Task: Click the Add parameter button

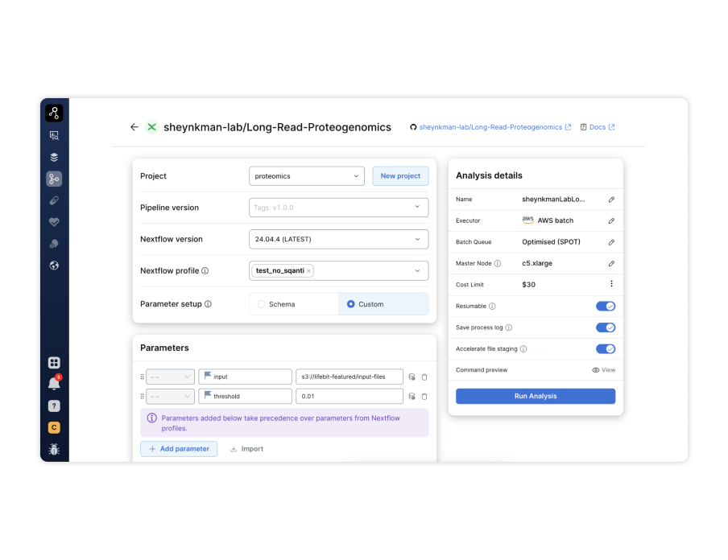Action: pyautogui.click(x=180, y=449)
